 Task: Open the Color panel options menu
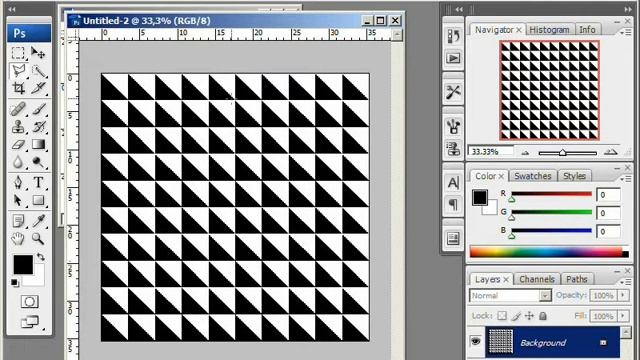click(x=625, y=179)
